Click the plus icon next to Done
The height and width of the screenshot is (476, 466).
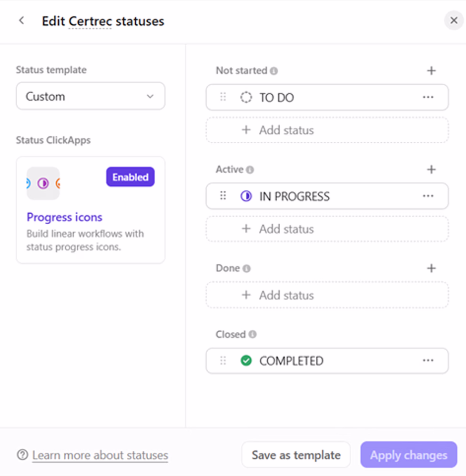click(431, 268)
